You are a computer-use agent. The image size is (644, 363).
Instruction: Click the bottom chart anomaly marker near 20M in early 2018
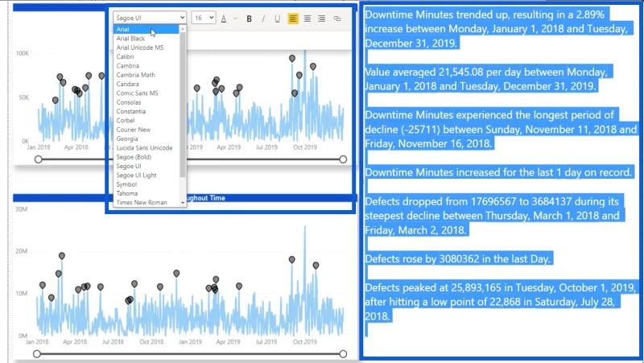click(62, 256)
